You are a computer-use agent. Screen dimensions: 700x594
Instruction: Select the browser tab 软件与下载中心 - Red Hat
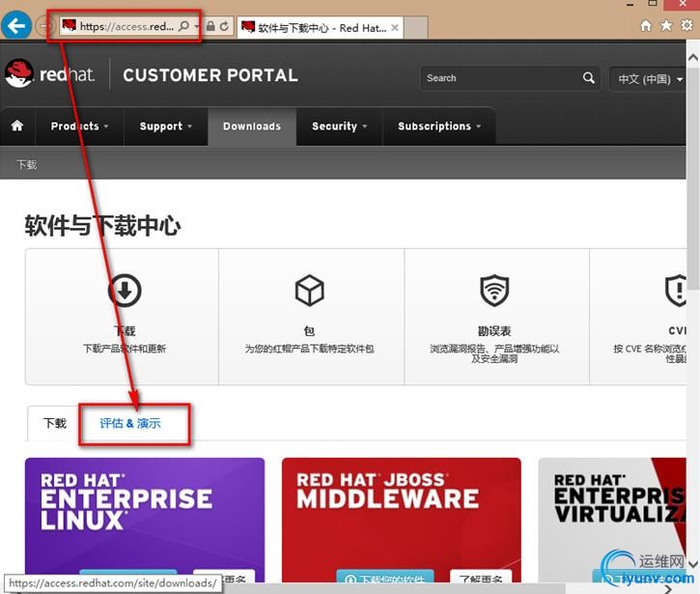tap(321, 28)
